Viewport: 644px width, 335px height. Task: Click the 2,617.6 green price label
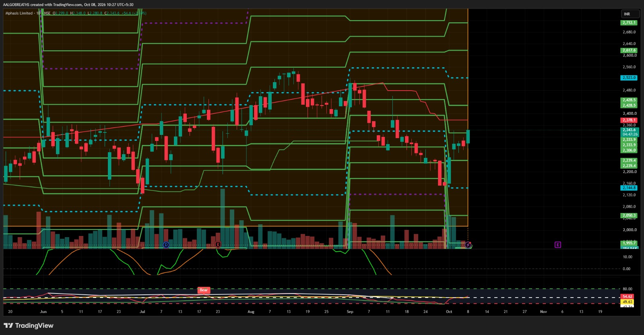pyautogui.click(x=629, y=50)
